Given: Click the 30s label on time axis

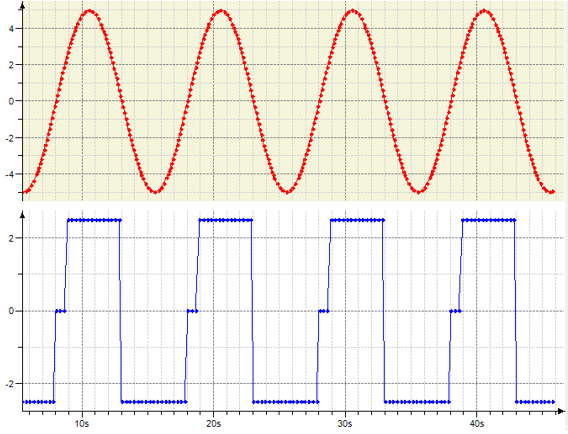Looking at the screenshot, I should tap(344, 423).
